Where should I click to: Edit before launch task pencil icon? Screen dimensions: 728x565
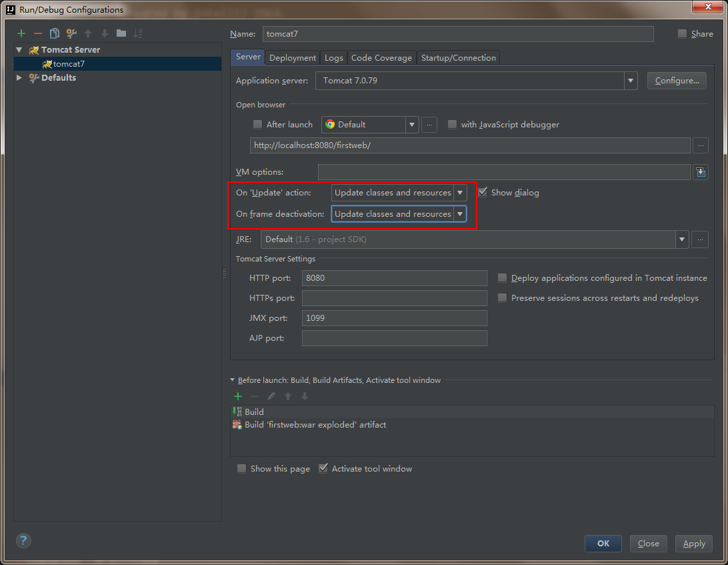coord(271,396)
